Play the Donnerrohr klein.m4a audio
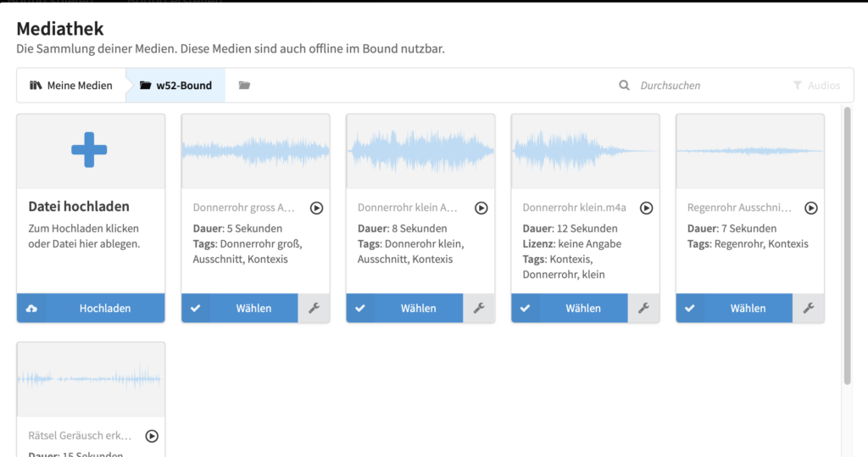This screenshot has height=457, width=868. coord(646,208)
